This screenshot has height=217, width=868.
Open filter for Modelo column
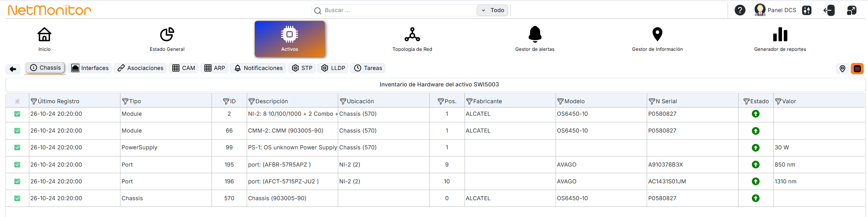click(x=560, y=101)
